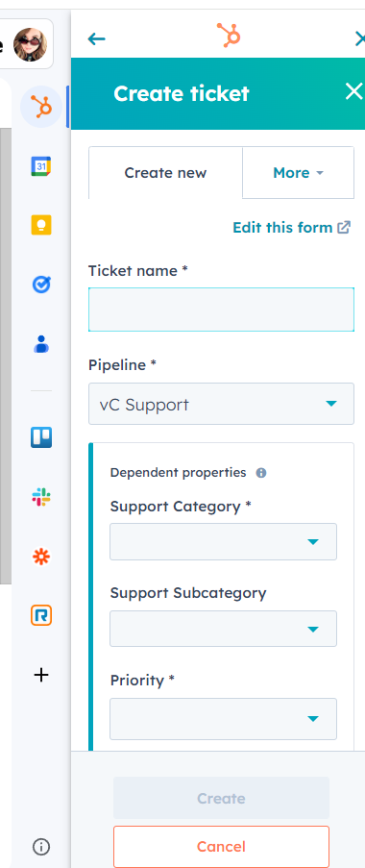
Task: Click the plus icon to get add-ons
Action: pyautogui.click(x=41, y=675)
